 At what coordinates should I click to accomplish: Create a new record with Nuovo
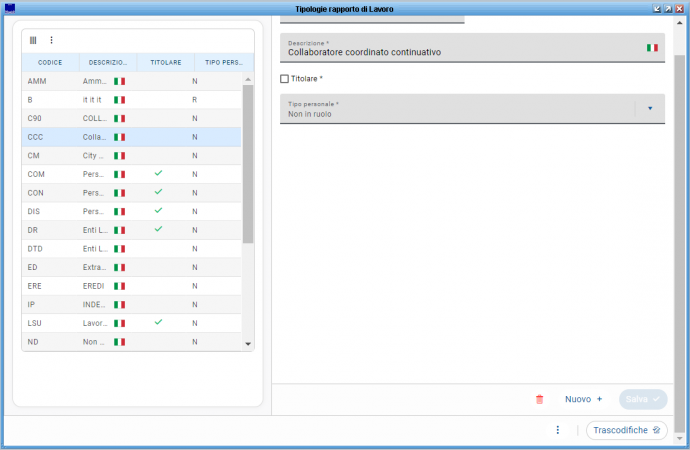(x=584, y=399)
